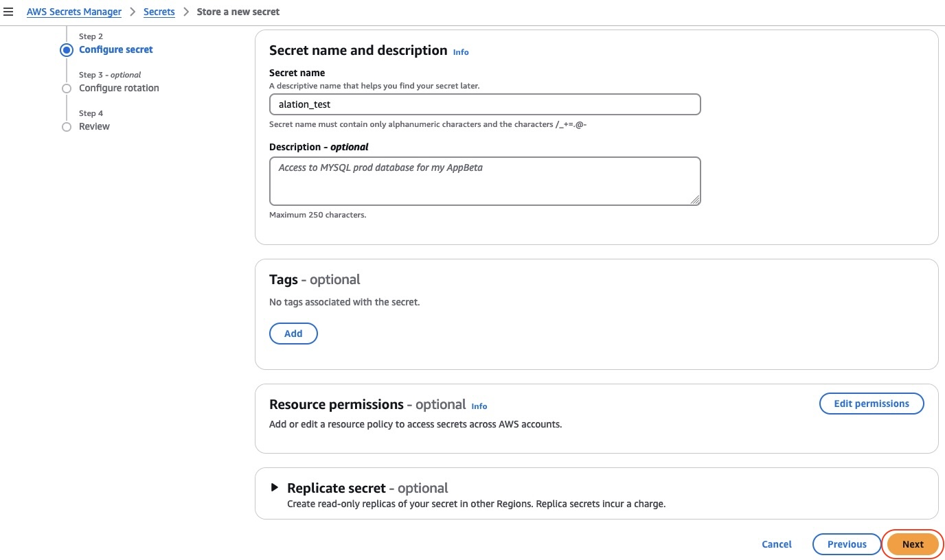Click the Secret name input showing alation_test
Screen dimensions: 945x560
[x=485, y=104]
